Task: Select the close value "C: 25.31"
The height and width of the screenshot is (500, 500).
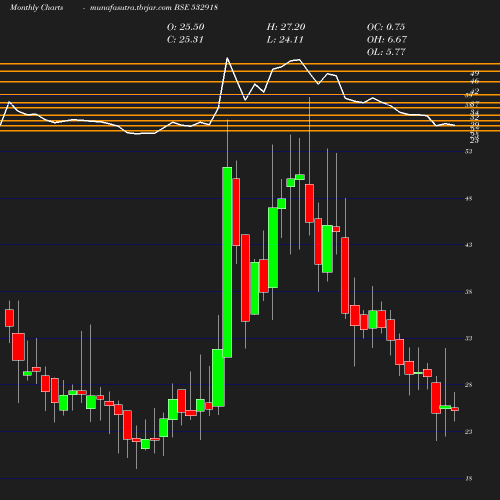Action: 185,40
